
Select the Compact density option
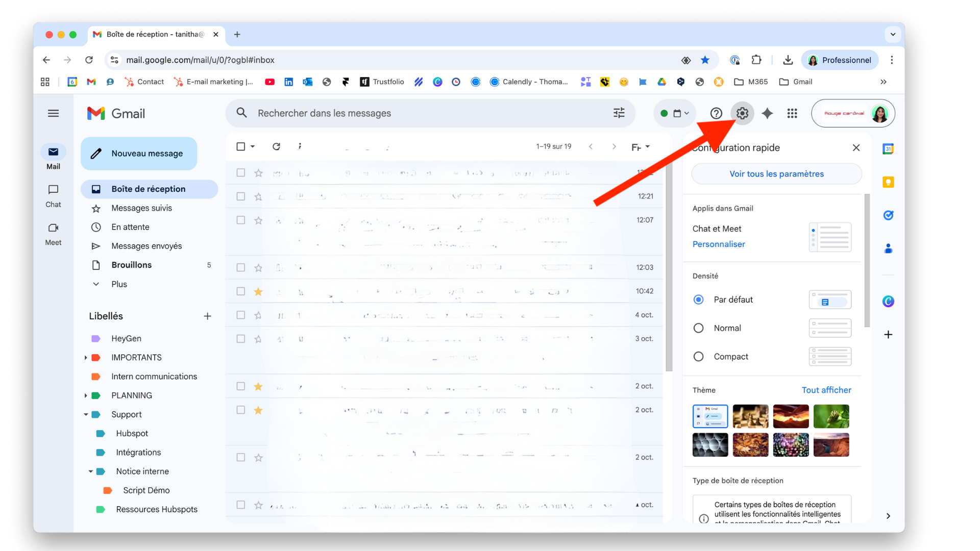click(x=699, y=357)
